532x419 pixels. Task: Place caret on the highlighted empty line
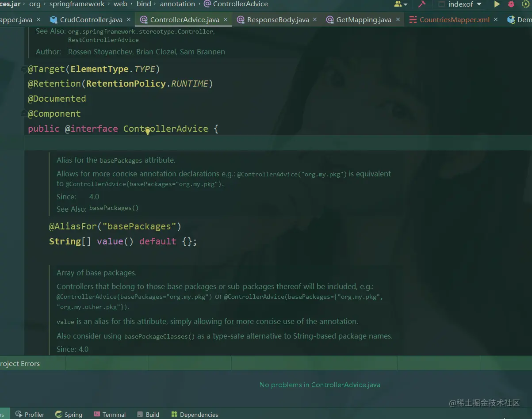click(x=278, y=143)
